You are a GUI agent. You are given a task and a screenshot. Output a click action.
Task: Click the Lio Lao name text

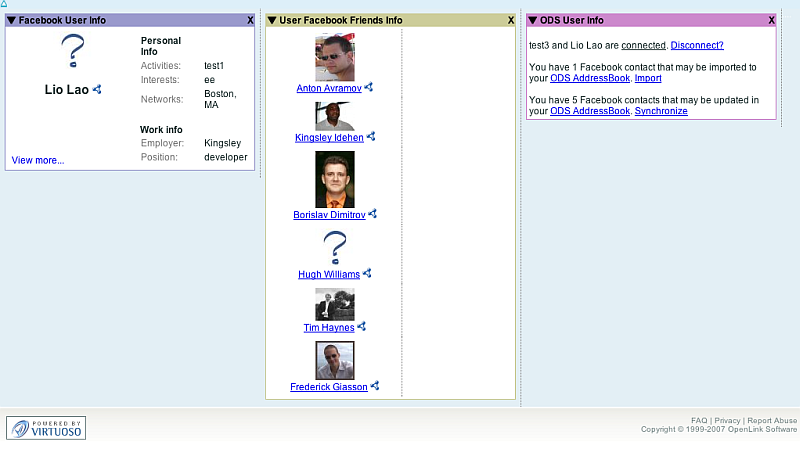tap(67, 89)
